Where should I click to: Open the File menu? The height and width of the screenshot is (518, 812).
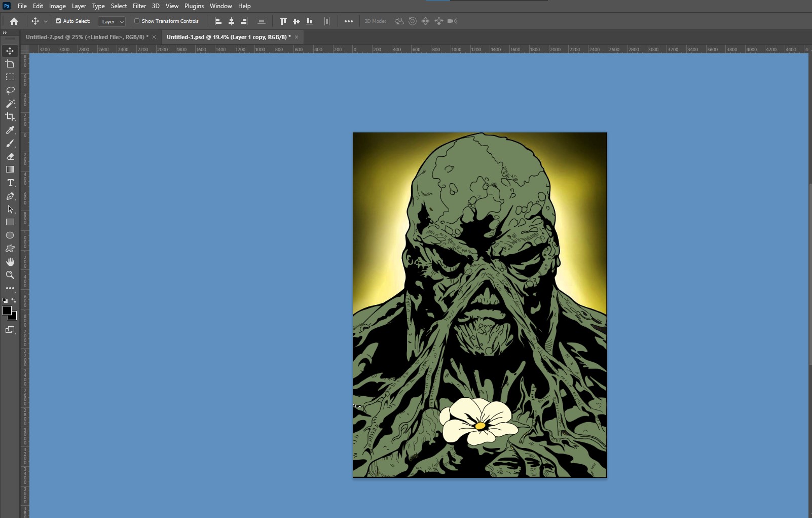22,6
